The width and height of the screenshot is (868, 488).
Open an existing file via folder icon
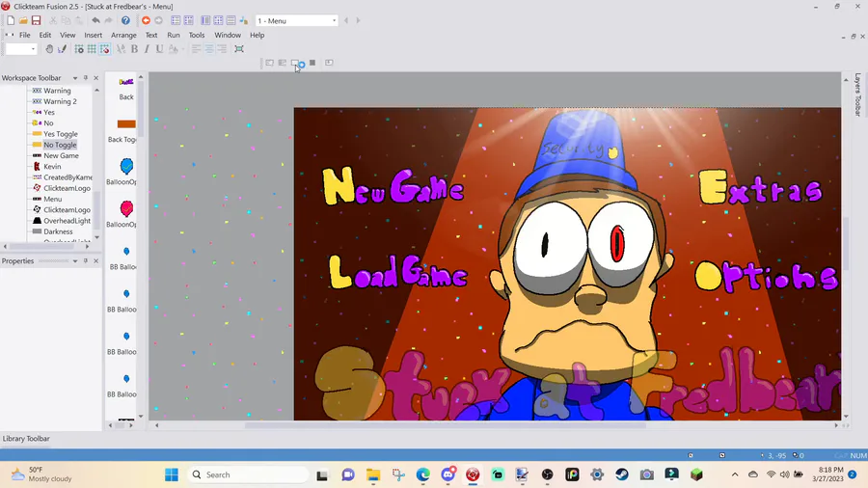[x=23, y=20]
